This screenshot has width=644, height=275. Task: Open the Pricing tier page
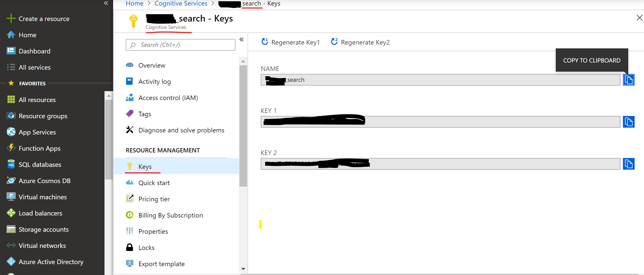(154, 199)
